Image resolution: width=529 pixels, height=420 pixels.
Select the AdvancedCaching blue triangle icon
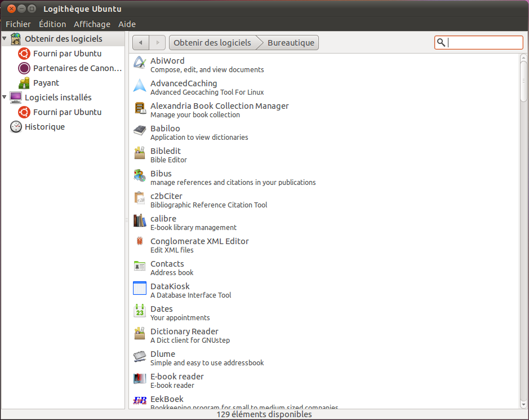point(140,86)
